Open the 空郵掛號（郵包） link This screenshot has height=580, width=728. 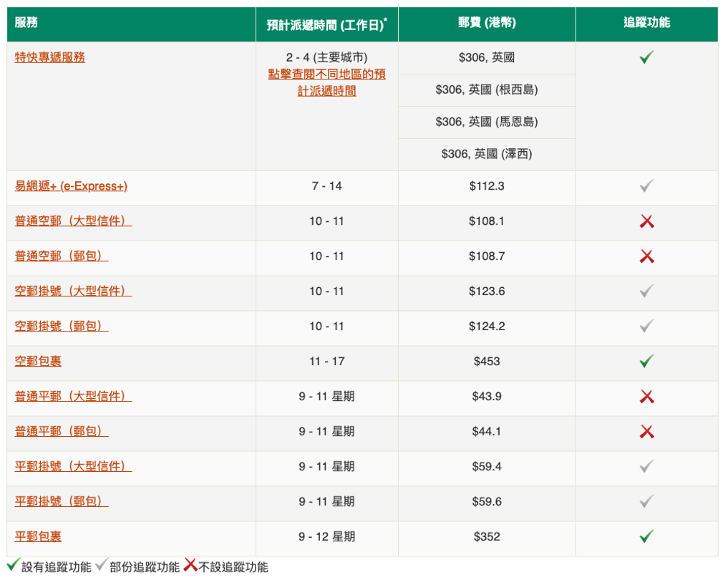click(62, 327)
